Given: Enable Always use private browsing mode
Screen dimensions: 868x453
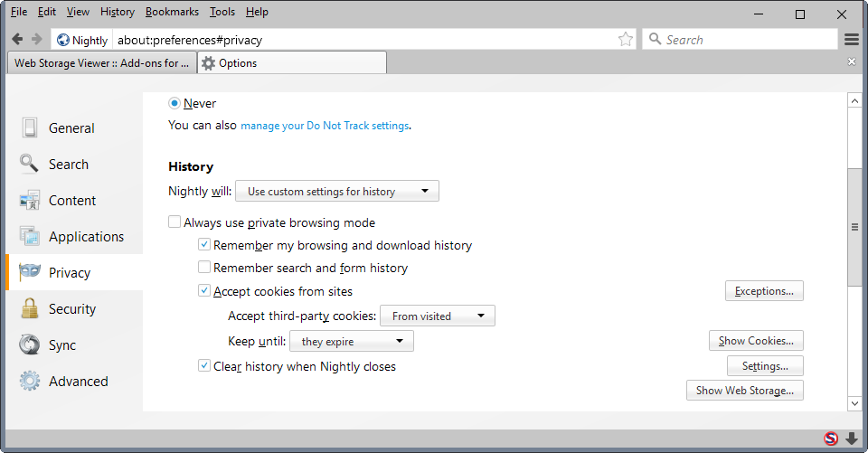Looking at the screenshot, I should [x=175, y=222].
